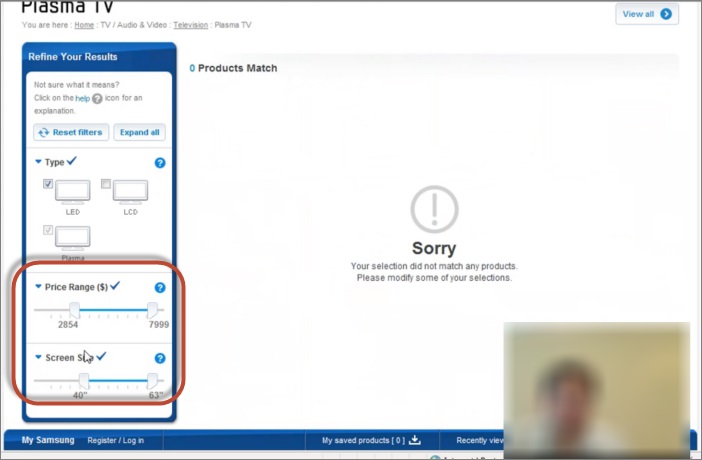Open help icon for Type filter

coord(160,163)
